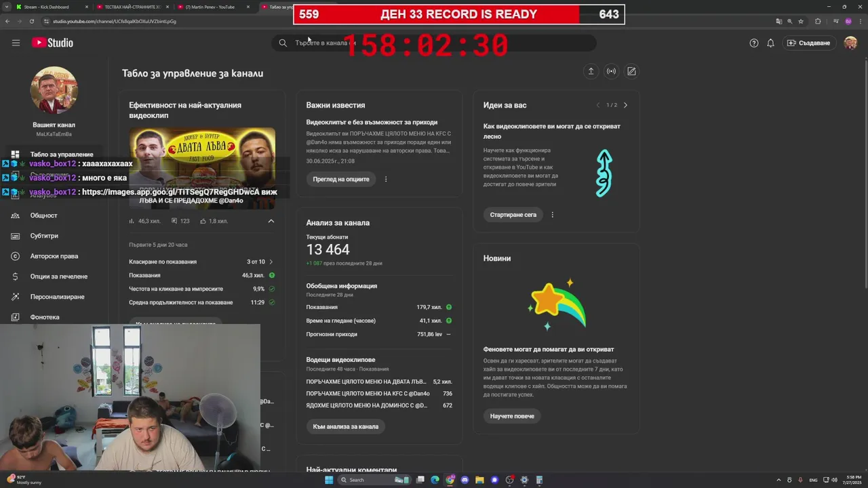This screenshot has width=868, height=488.
Task: Open the notifications bell
Action: [x=770, y=43]
